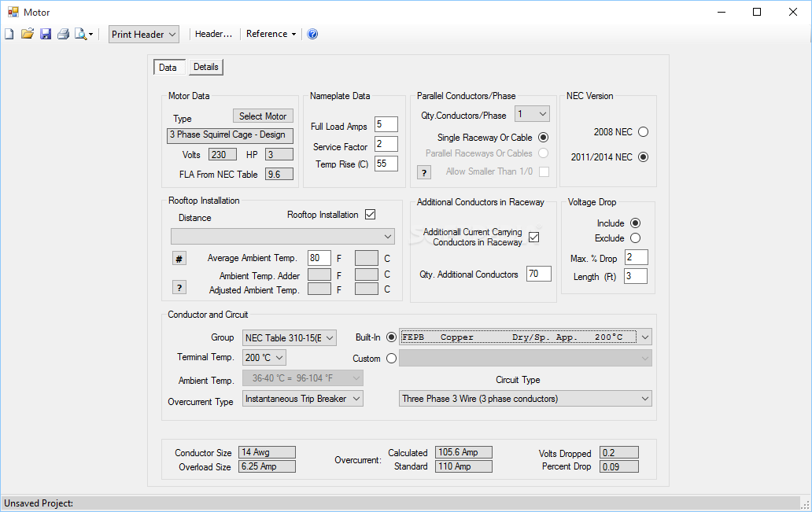Click the Max. % Drop field
This screenshot has width=812, height=512.
click(636, 257)
